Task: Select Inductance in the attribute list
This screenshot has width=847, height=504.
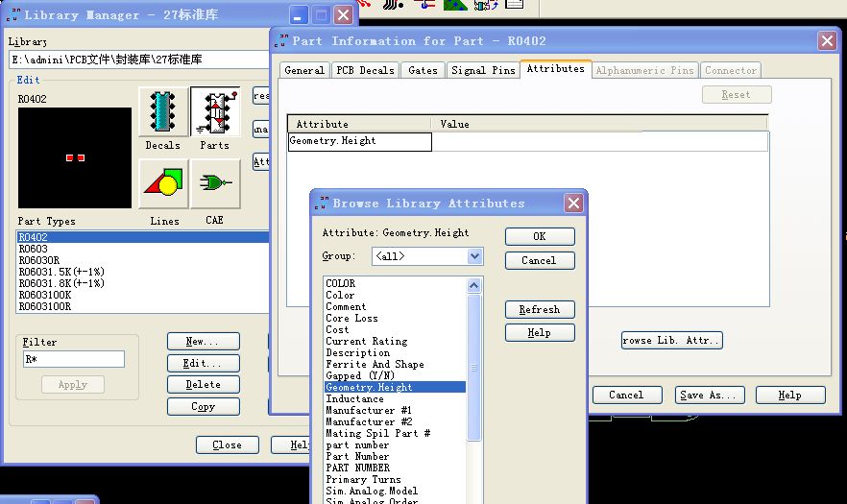Action: point(354,398)
